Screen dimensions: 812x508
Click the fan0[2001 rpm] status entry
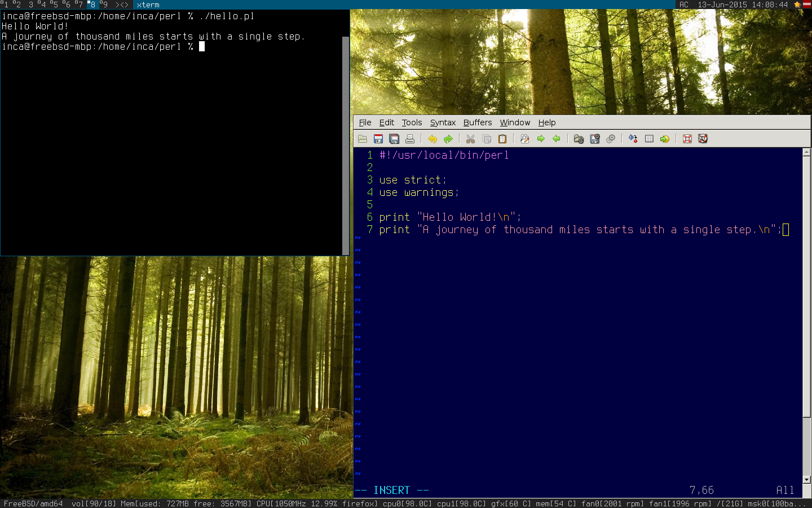pos(613,503)
